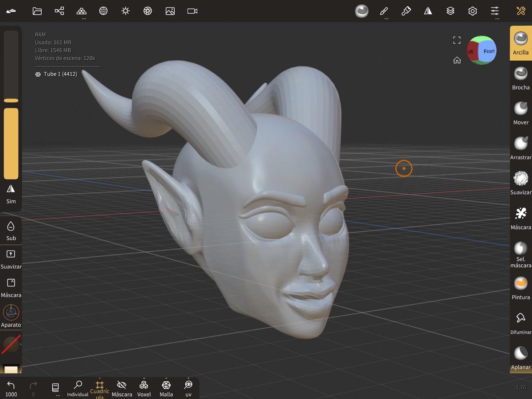532x399 pixels.
Task: Open the camera settings menu
Action: (x=192, y=11)
